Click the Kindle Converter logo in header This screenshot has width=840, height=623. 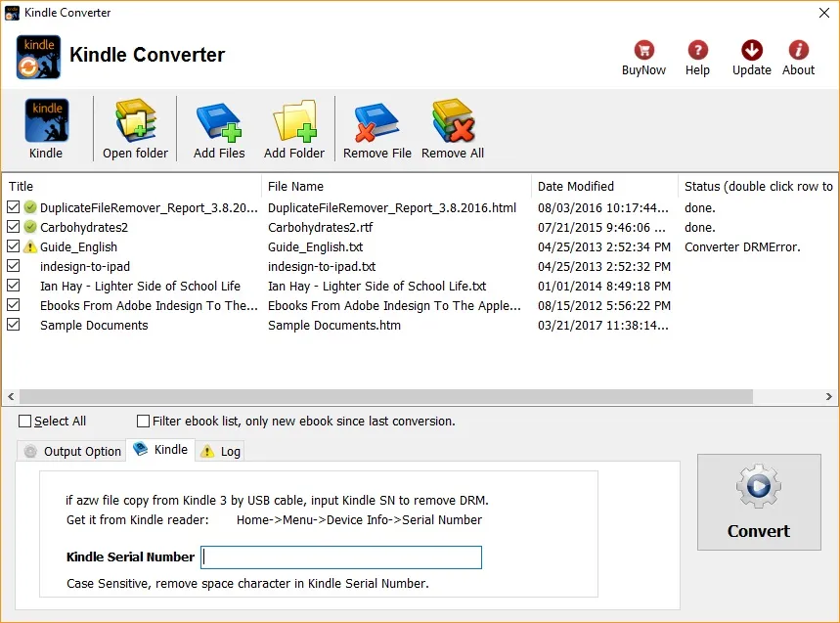[38, 57]
